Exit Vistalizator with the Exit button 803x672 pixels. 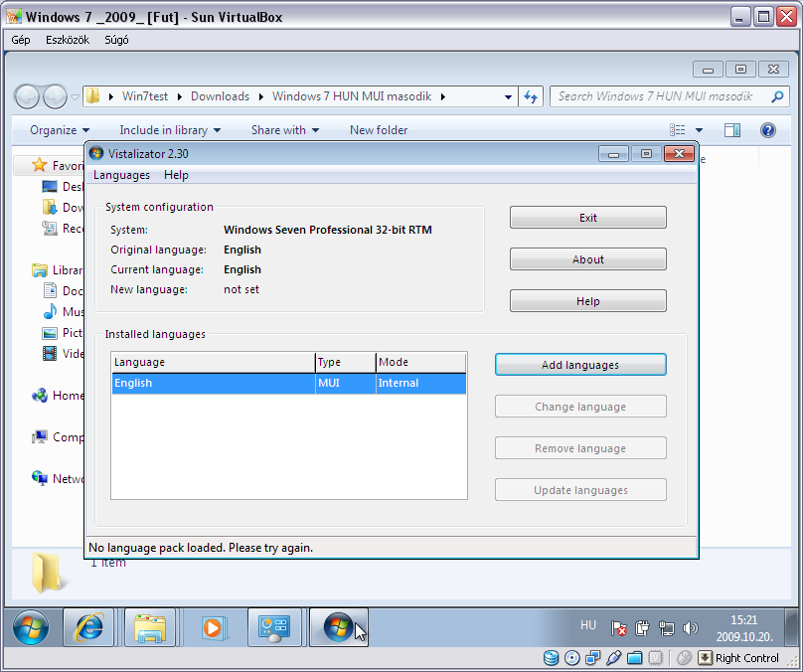pos(588,218)
